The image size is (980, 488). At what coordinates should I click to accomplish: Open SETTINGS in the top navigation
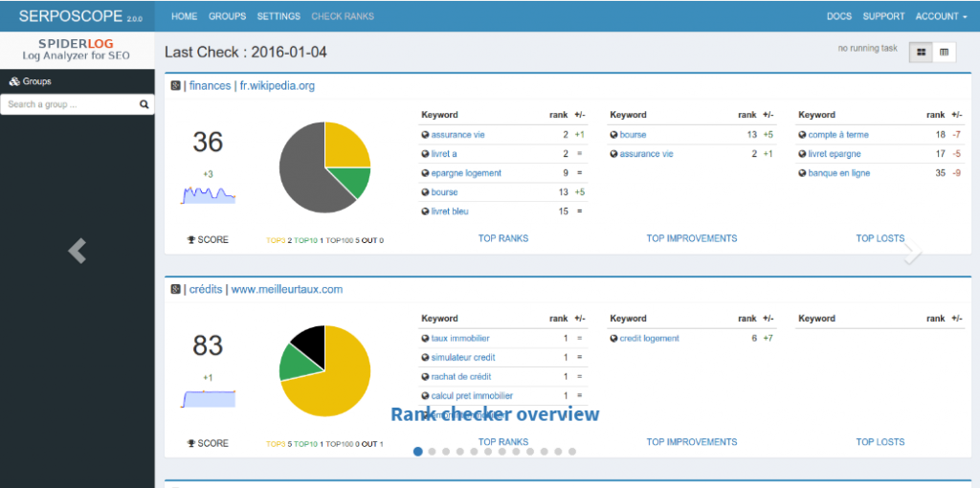(x=278, y=16)
